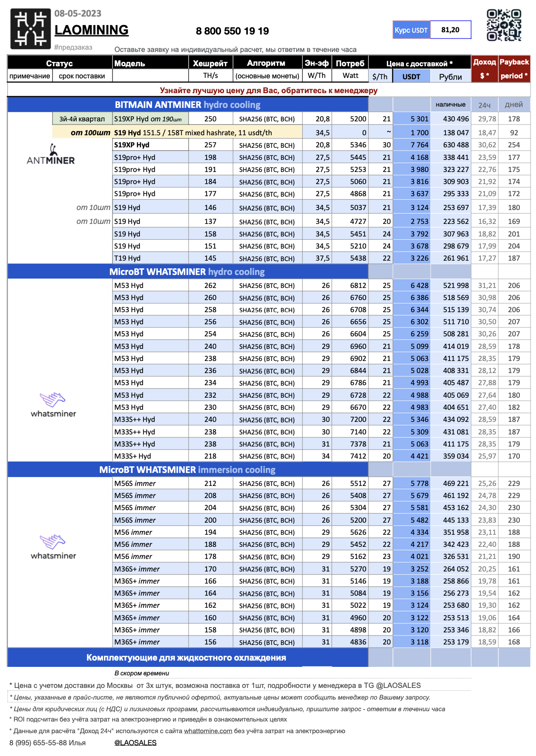Click the В скором времени note
Screen dimensions: 536x756
point(142,673)
